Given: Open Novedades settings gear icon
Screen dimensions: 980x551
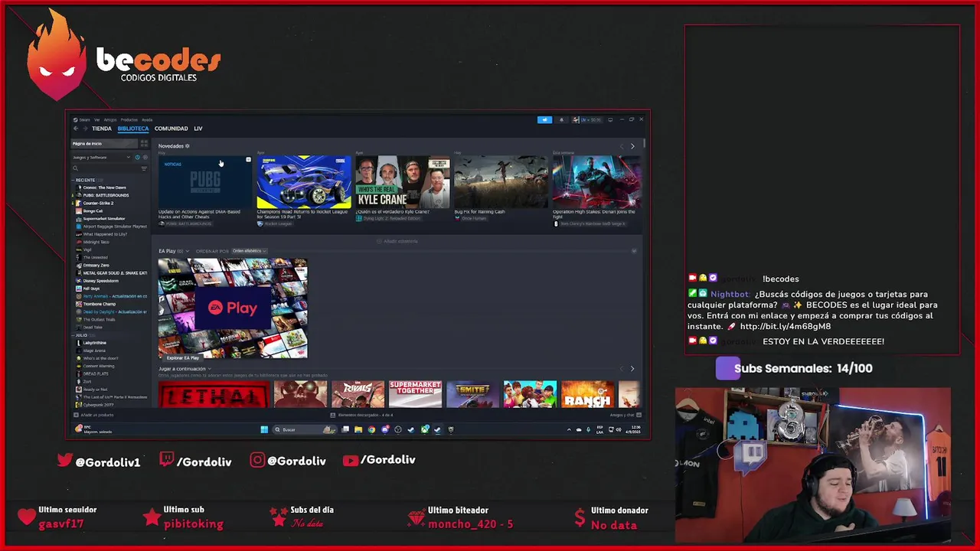Looking at the screenshot, I should coord(188,146).
